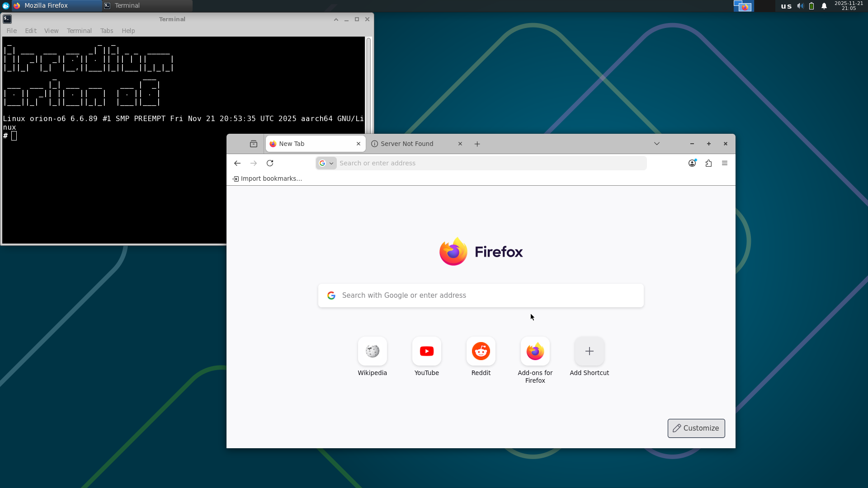Open the Terminal File menu
This screenshot has height=488, width=868.
pos(12,31)
